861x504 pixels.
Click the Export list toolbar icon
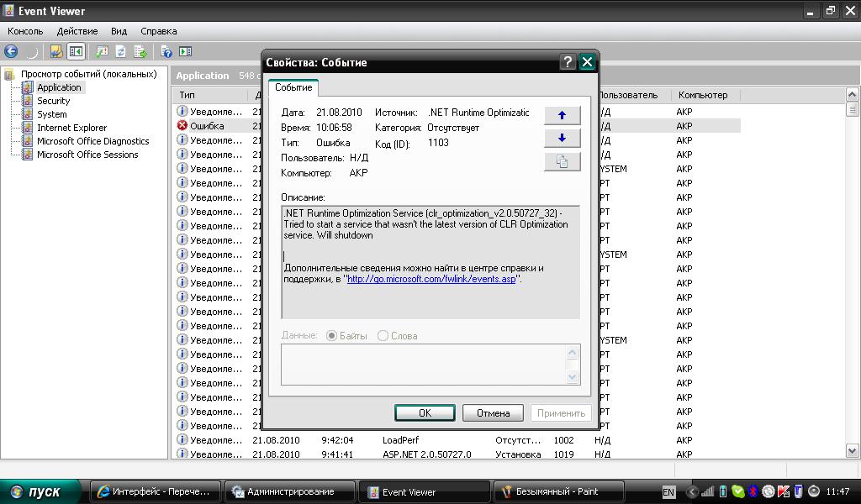click(x=140, y=51)
